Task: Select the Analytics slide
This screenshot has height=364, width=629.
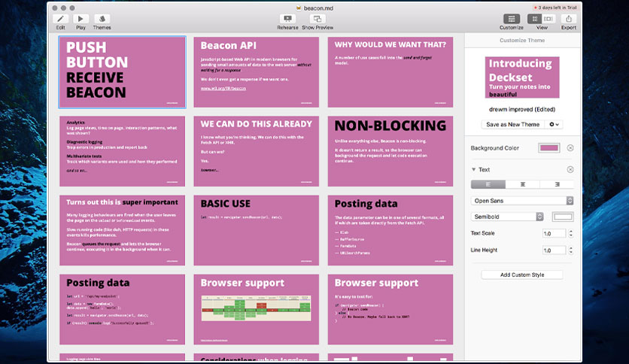Action: point(123,151)
